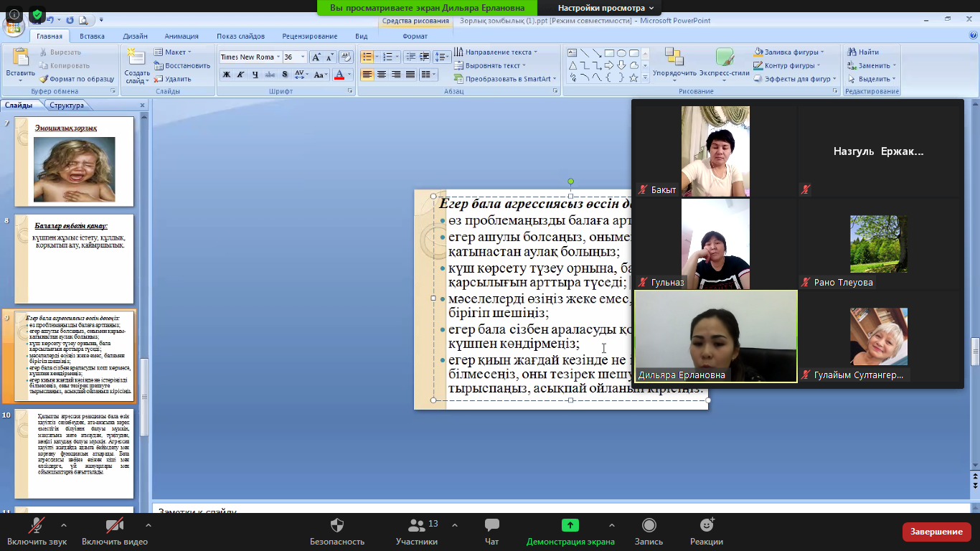The image size is (980, 551).
Task: Open the font color red A swatch
Action: [x=341, y=75]
